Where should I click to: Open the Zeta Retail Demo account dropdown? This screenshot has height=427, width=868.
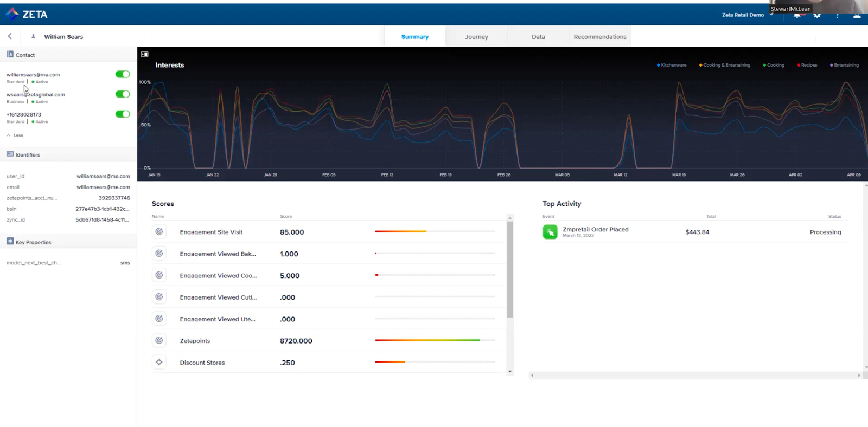747,15
